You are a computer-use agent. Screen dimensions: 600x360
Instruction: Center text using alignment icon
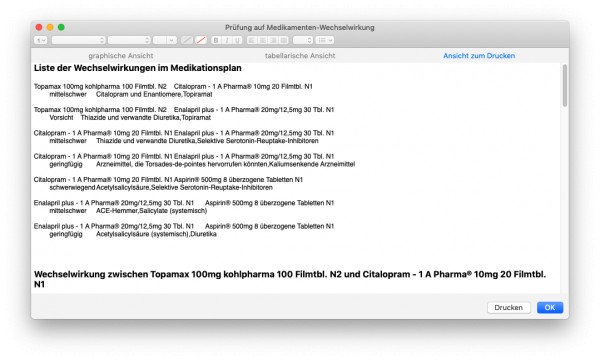pyautogui.click(x=262, y=40)
